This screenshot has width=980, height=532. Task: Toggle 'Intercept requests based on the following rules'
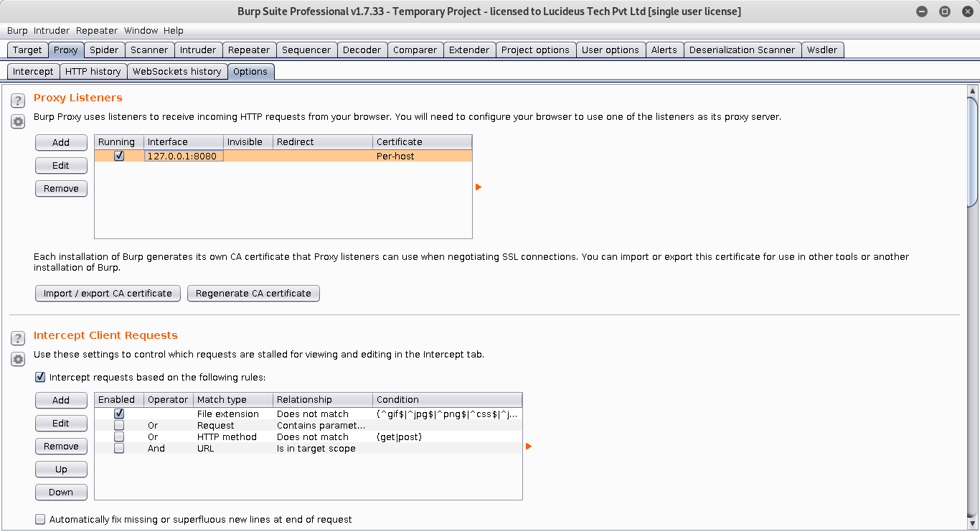click(40, 377)
